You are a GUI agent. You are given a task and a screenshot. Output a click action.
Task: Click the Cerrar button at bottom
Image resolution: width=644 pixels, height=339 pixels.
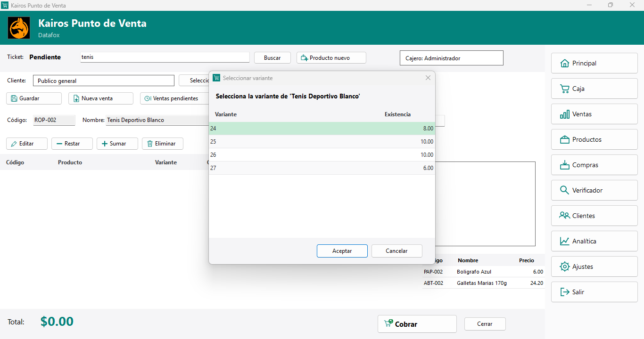coord(485,324)
